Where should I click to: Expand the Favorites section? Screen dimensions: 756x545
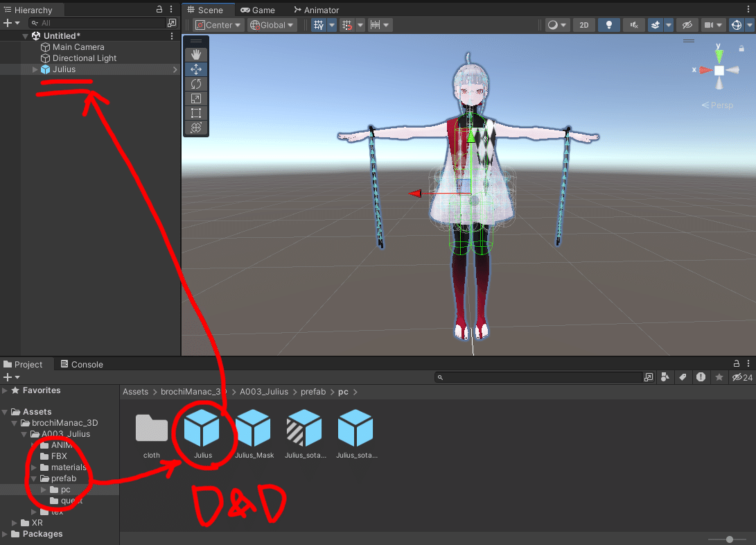[x=5, y=390]
